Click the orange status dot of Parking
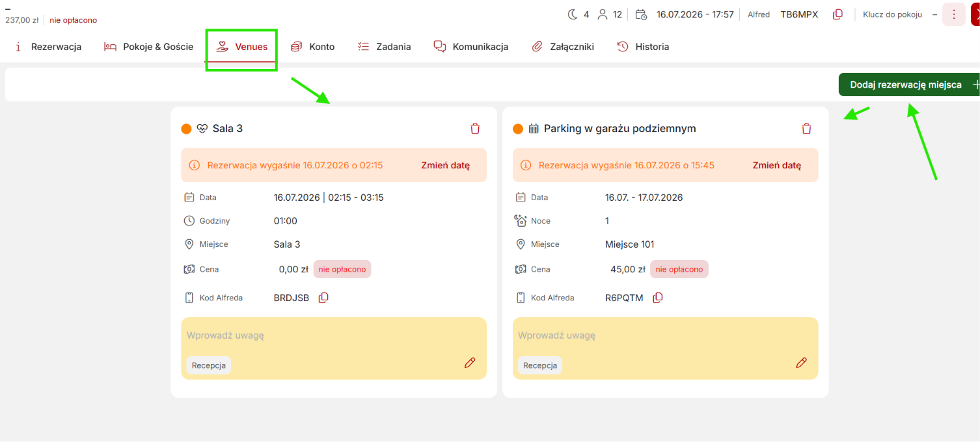 tap(518, 129)
